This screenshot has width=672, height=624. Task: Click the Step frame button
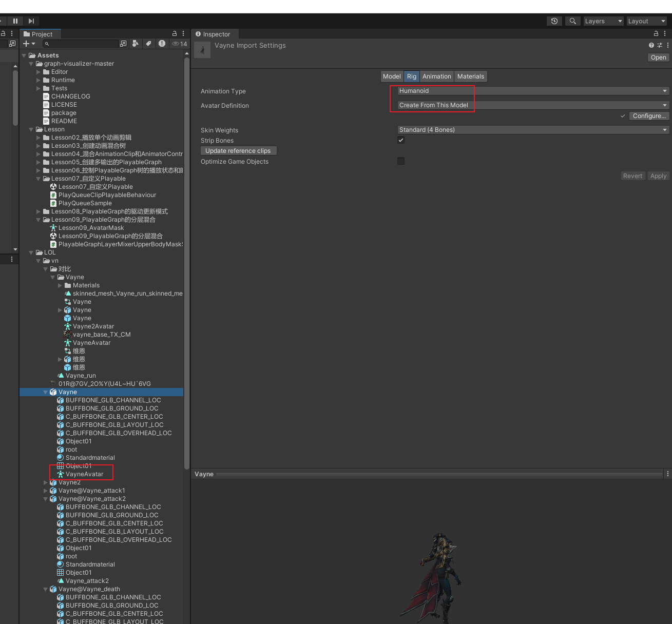31,21
